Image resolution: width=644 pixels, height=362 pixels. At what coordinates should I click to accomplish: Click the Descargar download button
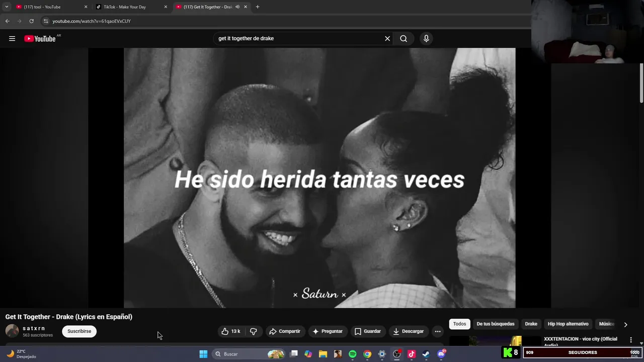pyautogui.click(x=408, y=331)
